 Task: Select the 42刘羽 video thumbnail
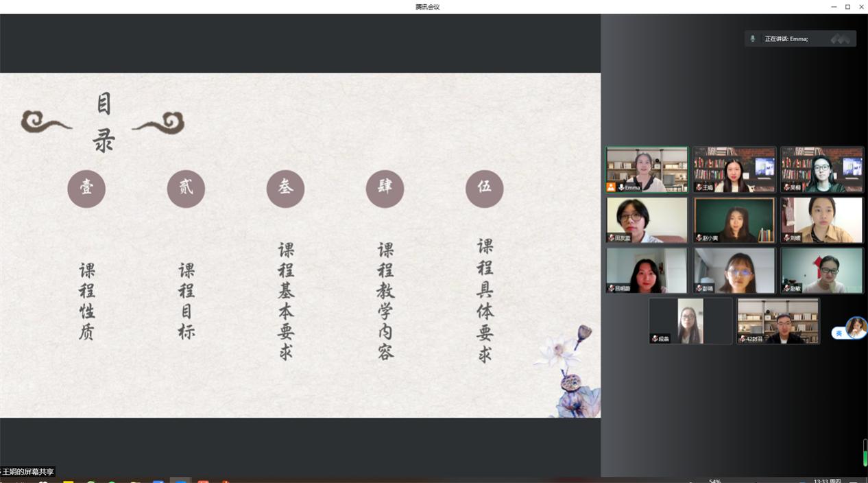[777, 320]
